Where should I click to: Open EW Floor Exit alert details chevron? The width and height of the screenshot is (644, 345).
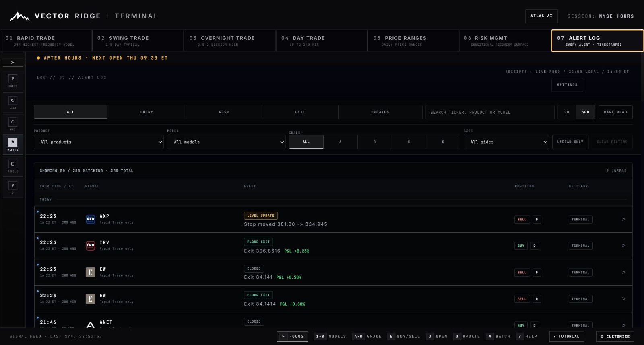(624, 299)
